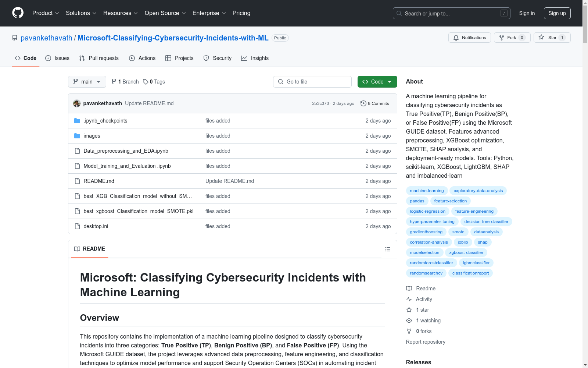Open the images folder name
The height and width of the screenshot is (368, 588).
click(92, 136)
